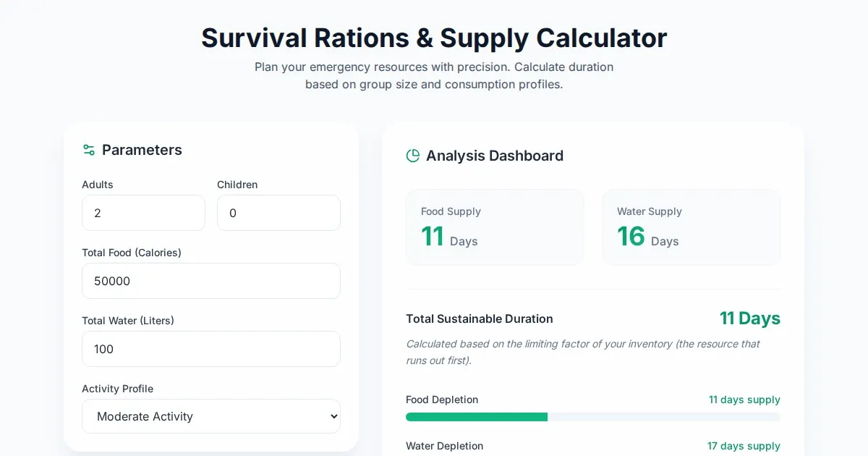Click the Survival Rations & Supply Calculator title

(434, 38)
